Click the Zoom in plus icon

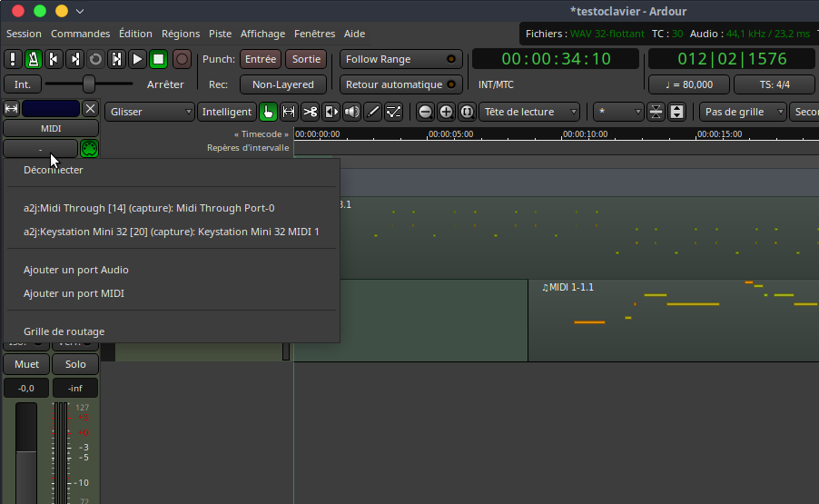tap(446, 112)
